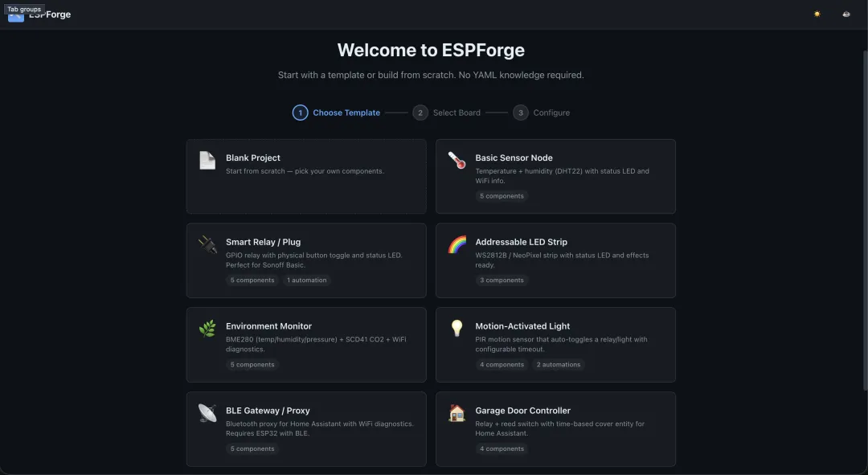The width and height of the screenshot is (868, 475).
Task: Click '5 components' badge on Smart Relay / Plug
Action: (252, 280)
